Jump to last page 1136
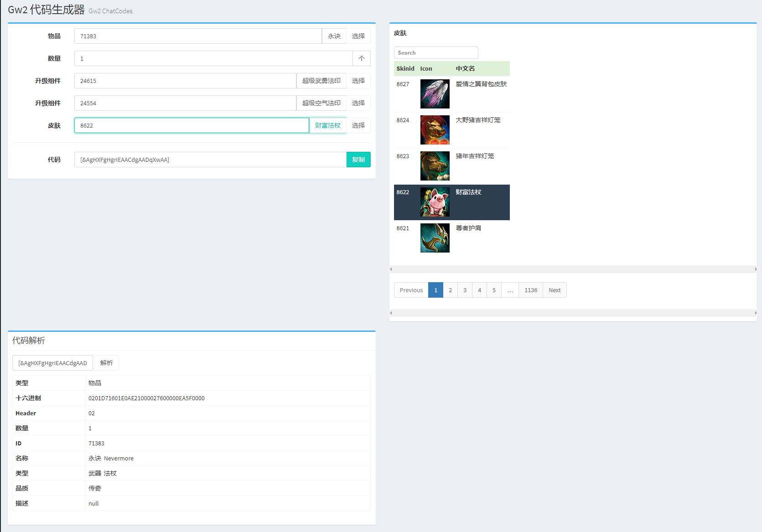Image resolution: width=762 pixels, height=532 pixels. coord(531,290)
